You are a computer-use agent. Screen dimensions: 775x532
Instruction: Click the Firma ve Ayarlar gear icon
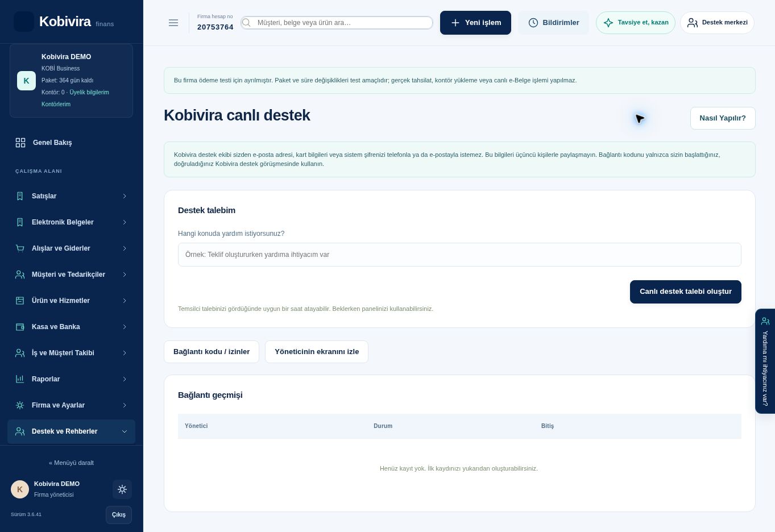20,405
